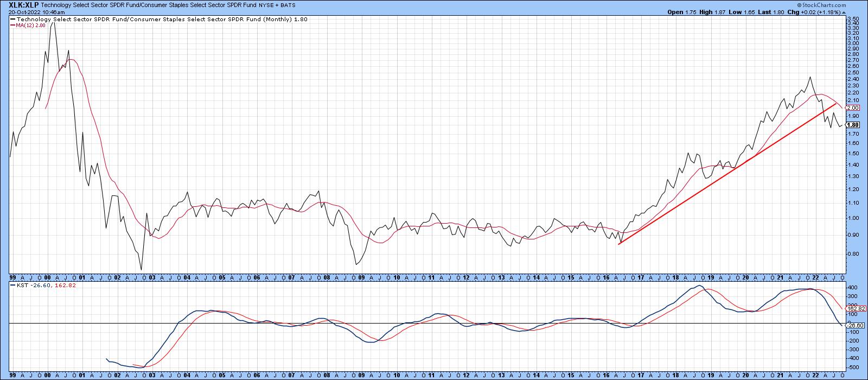Screen dimensions: 868x380
Task: Click the 400 level on the KST axis
Action: click(852, 287)
